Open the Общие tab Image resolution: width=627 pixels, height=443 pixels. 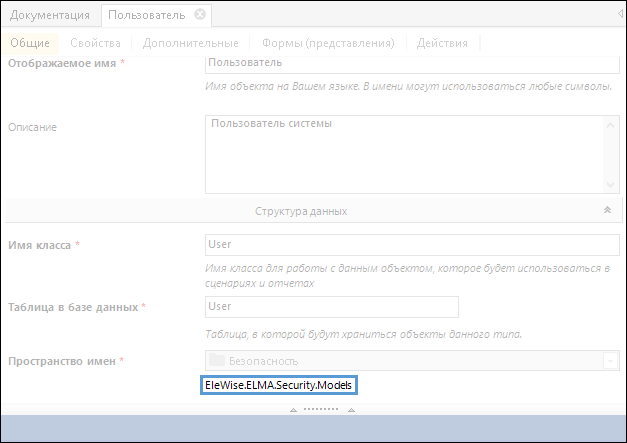pos(30,43)
